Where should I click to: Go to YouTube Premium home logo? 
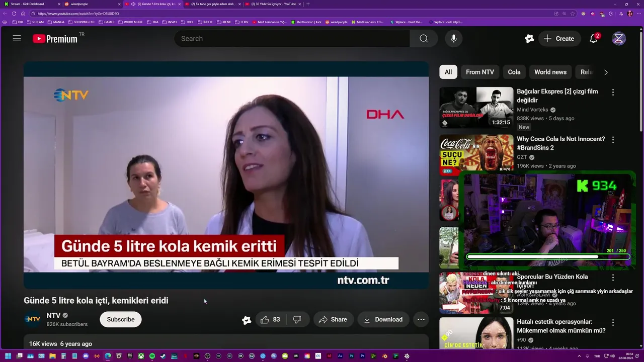tap(55, 39)
